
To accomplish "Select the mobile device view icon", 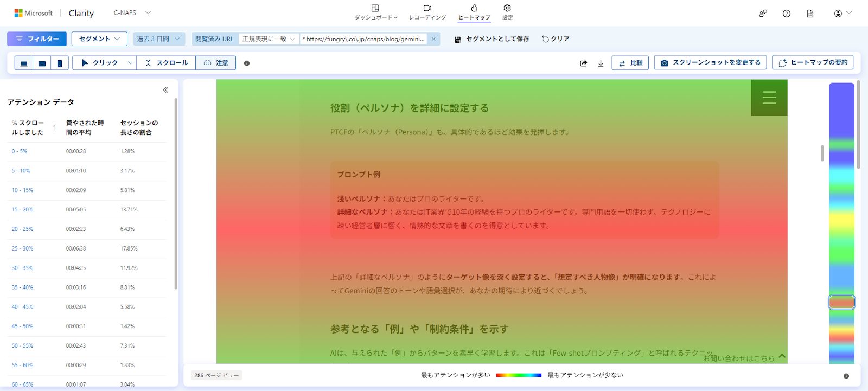I will point(60,63).
